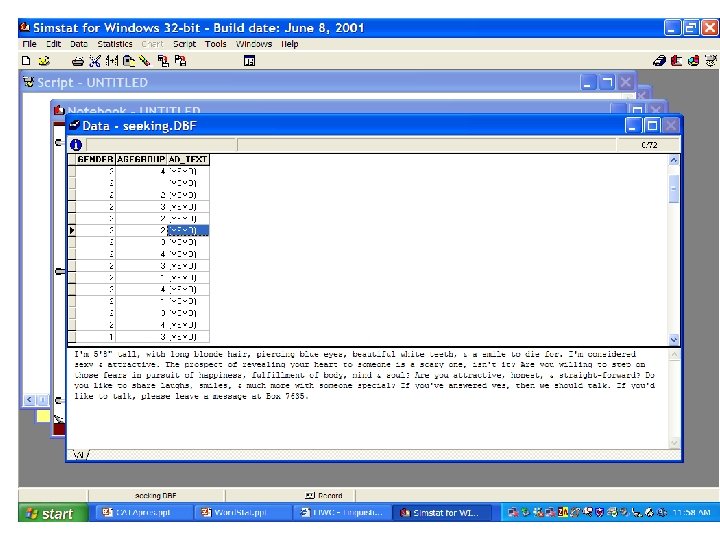Open the Help menu

289,44
